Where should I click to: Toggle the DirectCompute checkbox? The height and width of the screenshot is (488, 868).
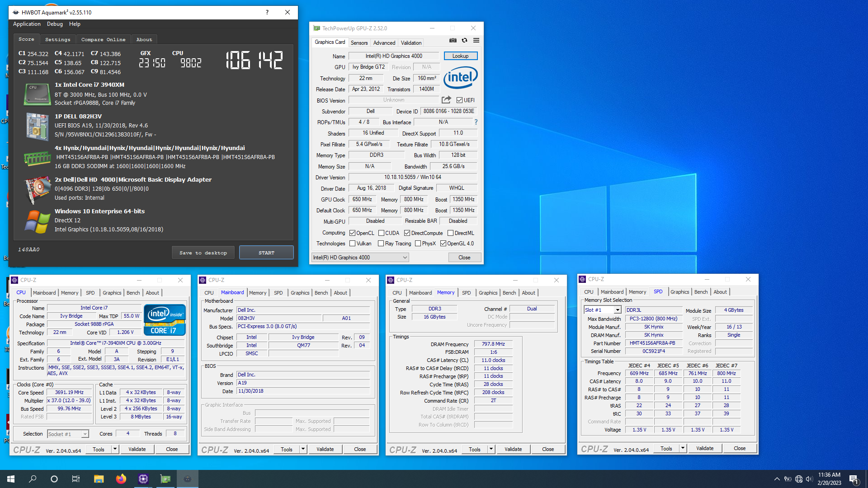pos(407,233)
